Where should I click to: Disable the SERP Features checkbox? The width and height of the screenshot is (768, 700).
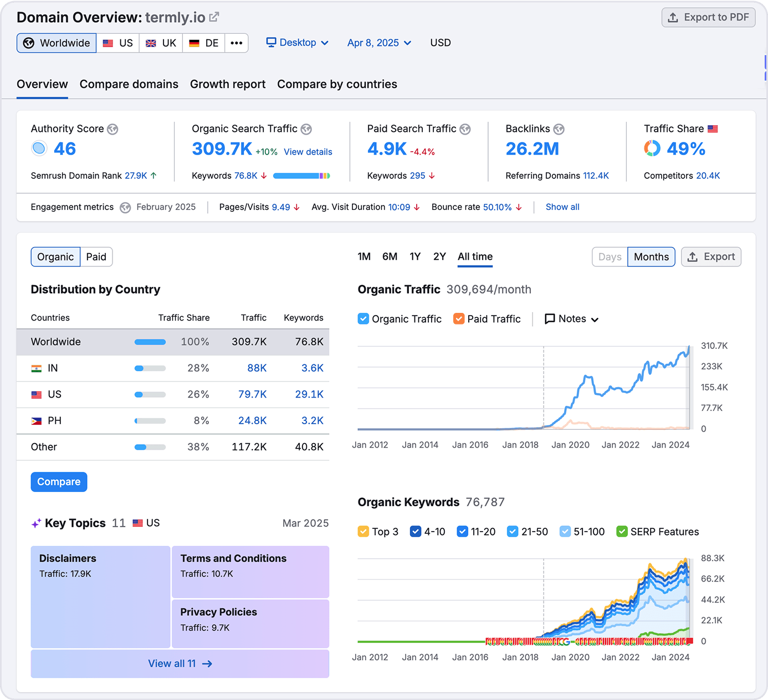tap(621, 531)
